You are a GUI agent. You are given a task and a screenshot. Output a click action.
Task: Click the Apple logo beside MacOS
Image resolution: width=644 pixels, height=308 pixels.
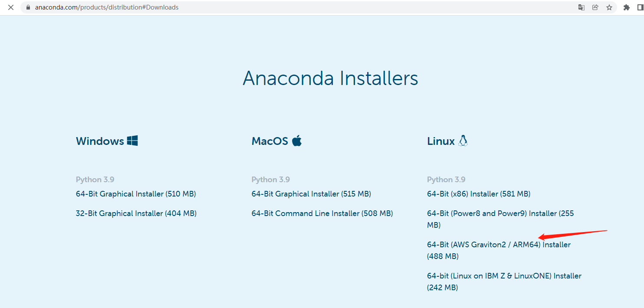(297, 141)
